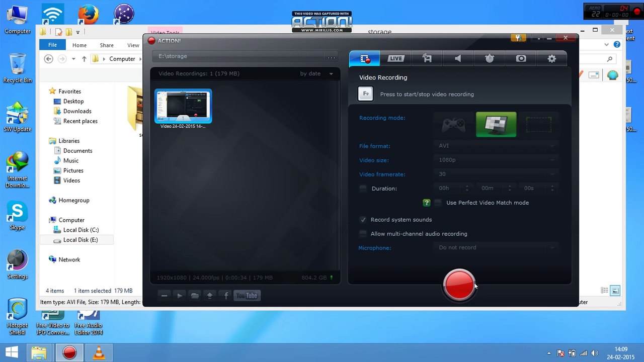This screenshot has width=644, height=362.
Task: Toggle Record system sounds checkbox
Action: pos(363,220)
